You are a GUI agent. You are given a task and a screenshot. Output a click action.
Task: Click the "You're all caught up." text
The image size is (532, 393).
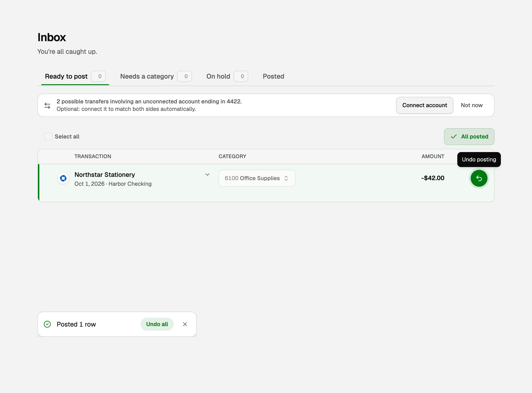(67, 52)
